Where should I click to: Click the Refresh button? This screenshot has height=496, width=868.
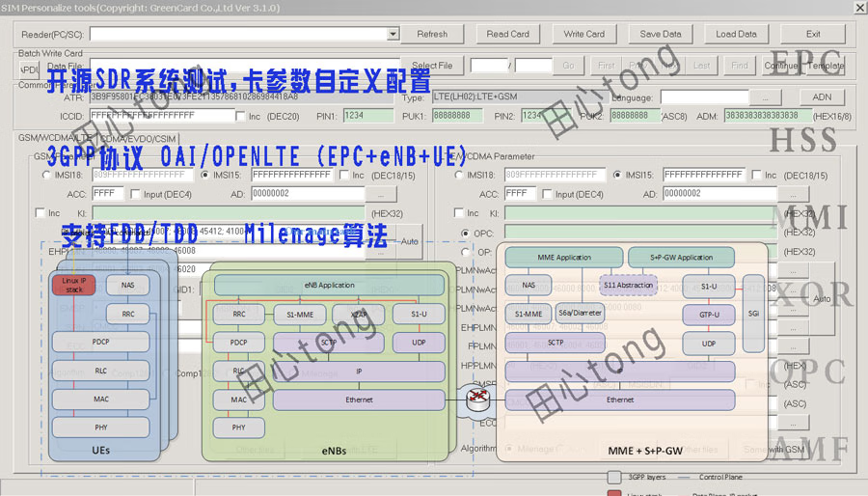tap(431, 34)
